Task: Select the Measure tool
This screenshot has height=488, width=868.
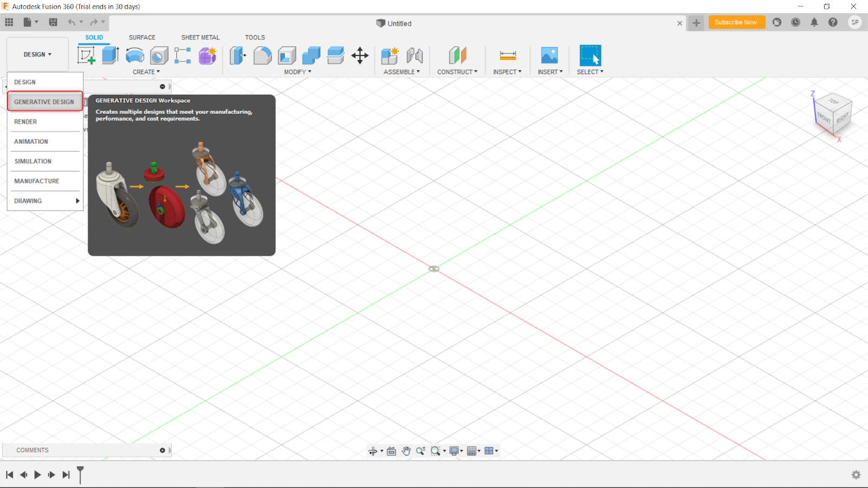Action: coord(508,55)
